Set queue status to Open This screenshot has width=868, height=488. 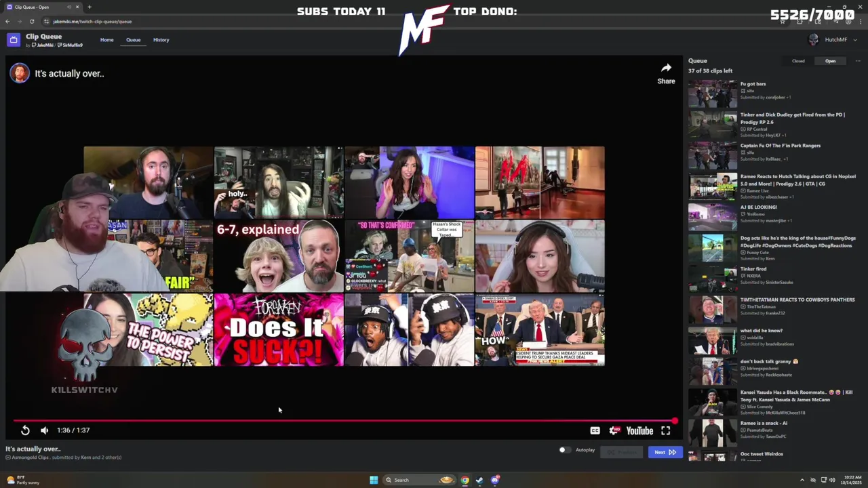(830, 61)
